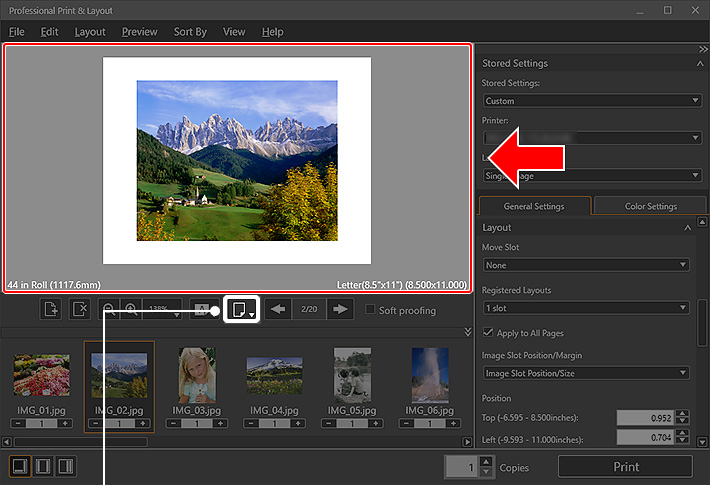Switch to the Color Settings tab
Viewport: 710px width, 485px height.
click(650, 207)
